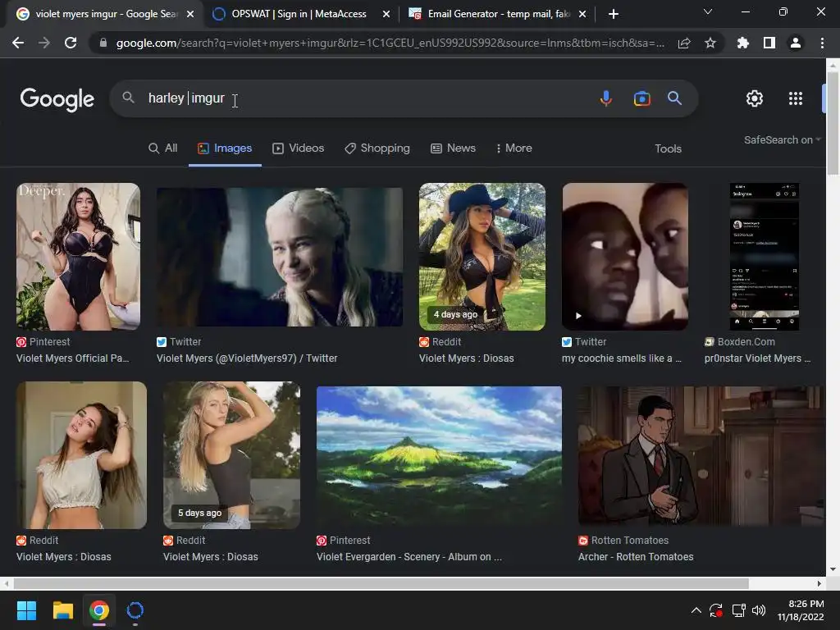Open File Explorer from taskbar
Image resolution: width=840 pixels, height=630 pixels.
coord(62,610)
